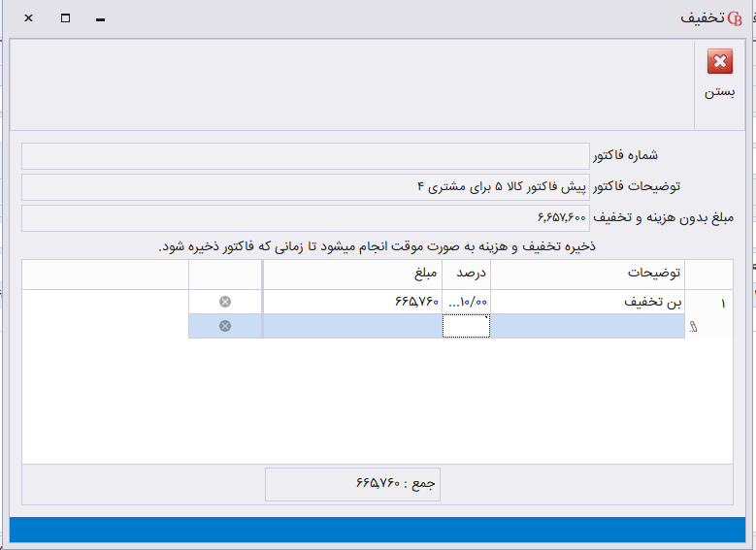Click the empty amount cell in the new row
Image resolution: width=756 pixels, height=550 pixels.
[352, 326]
